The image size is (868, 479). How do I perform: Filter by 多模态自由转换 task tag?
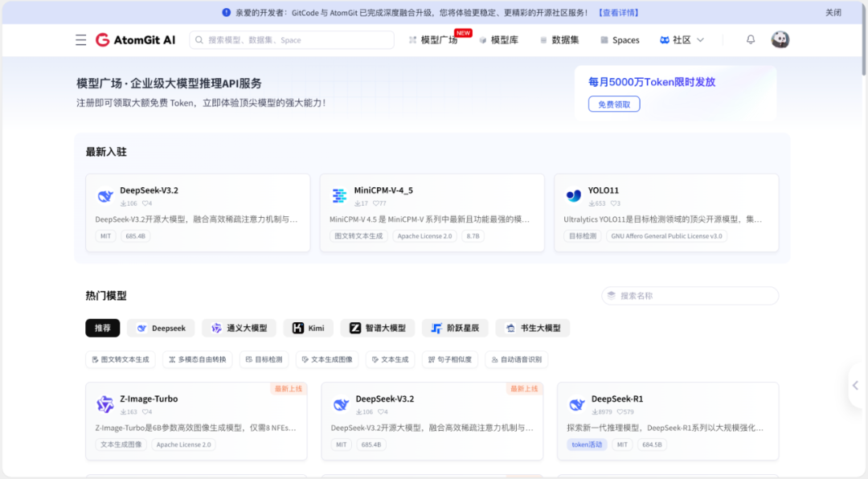198,359
